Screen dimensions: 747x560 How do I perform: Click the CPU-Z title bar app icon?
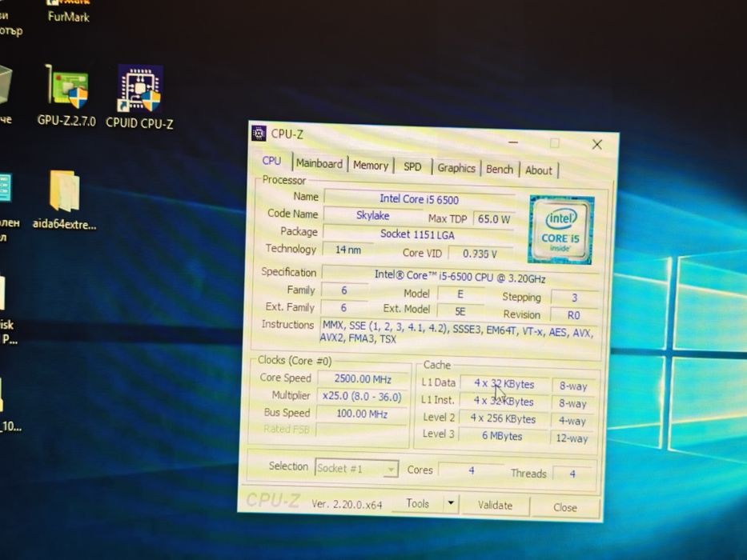(259, 134)
